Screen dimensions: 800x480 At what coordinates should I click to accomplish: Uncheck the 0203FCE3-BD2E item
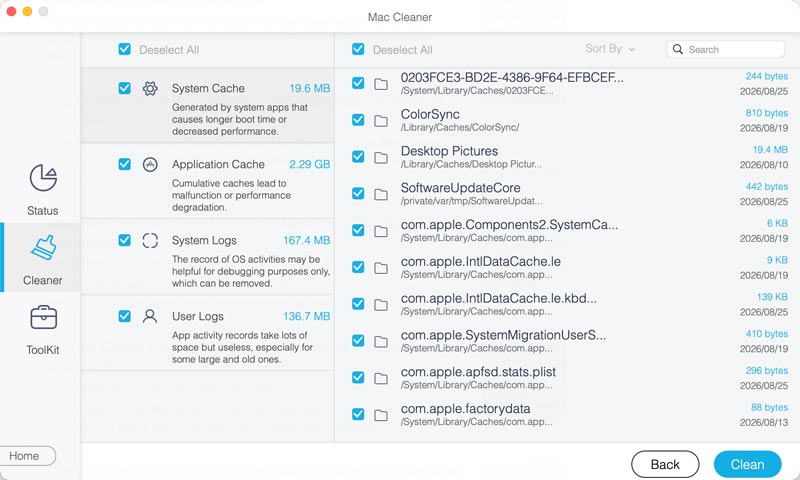[x=358, y=83]
